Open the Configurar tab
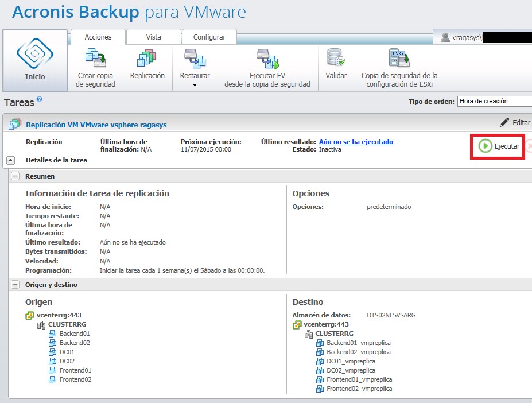The image size is (532, 403). 209,36
